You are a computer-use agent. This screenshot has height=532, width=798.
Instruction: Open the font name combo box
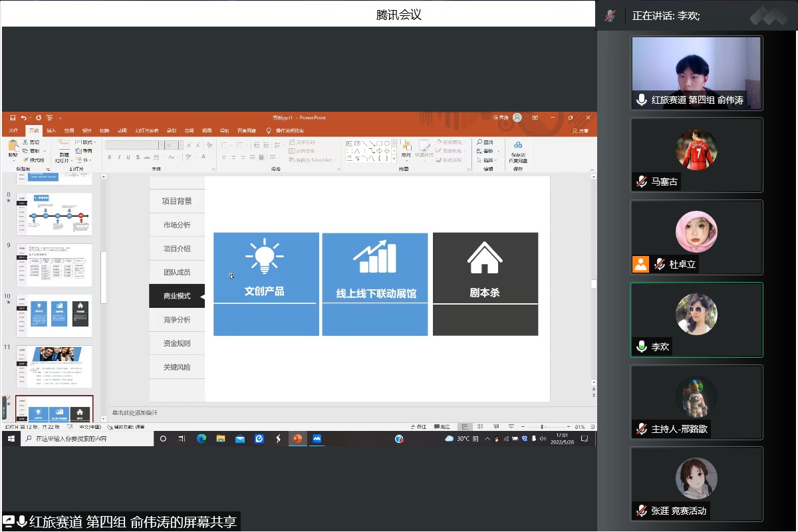click(134, 145)
